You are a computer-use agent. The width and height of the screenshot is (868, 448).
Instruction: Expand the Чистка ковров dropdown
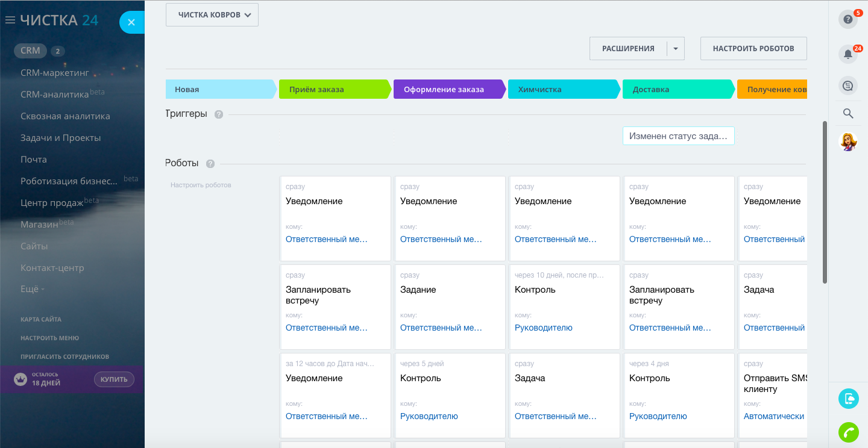tap(212, 15)
